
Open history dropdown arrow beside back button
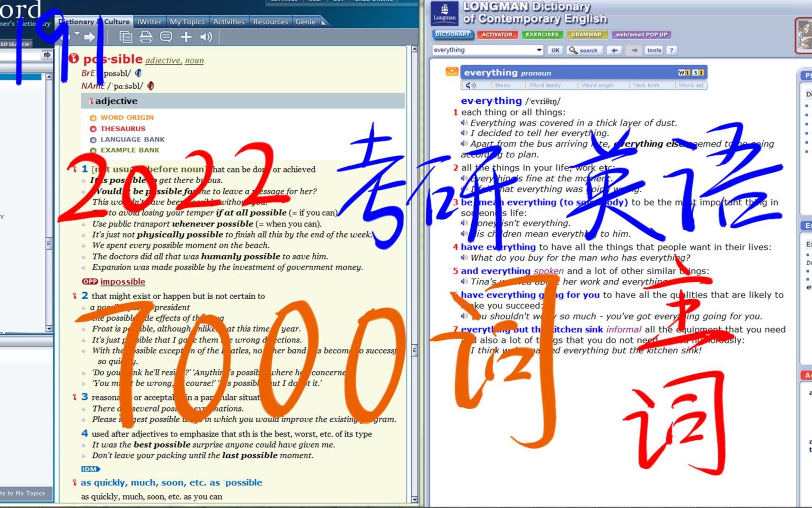pyautogui.click(x=77, y=34)
